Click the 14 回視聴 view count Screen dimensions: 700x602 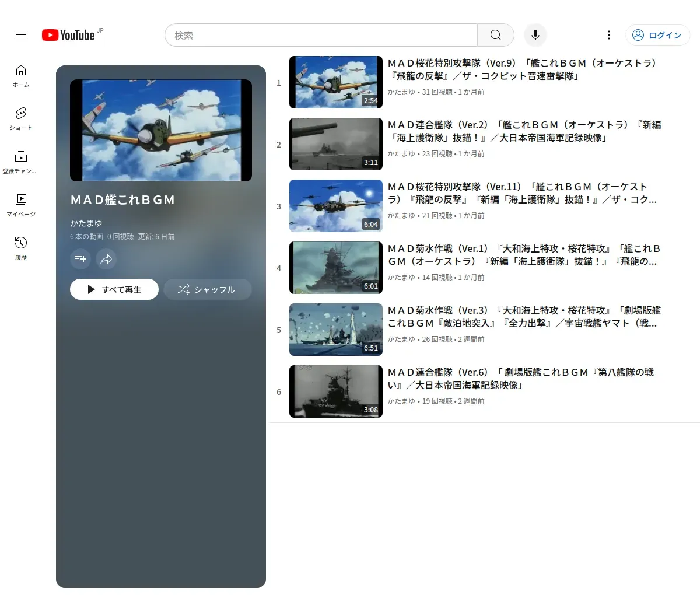click(437, 278)
